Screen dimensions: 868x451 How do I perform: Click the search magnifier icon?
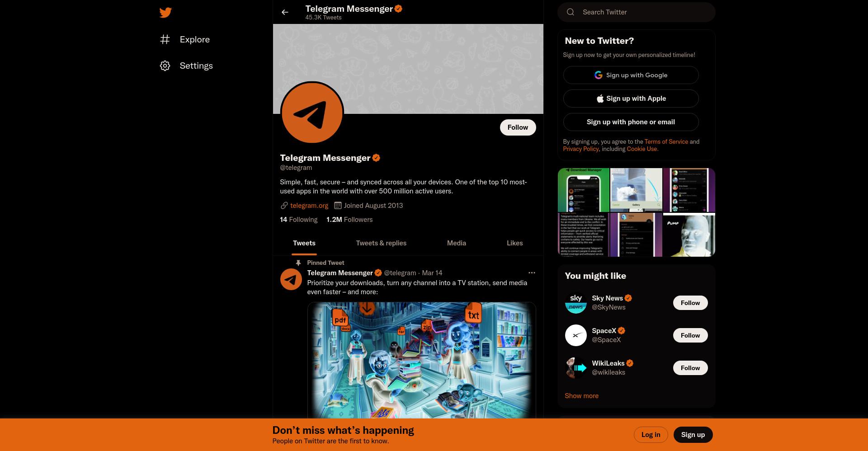(x=571, y=12)
